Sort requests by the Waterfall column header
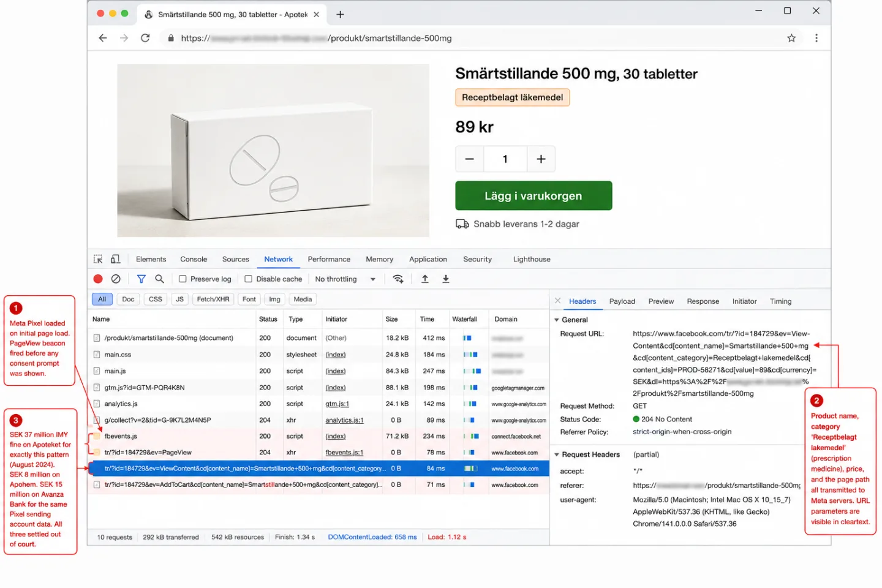 tap(464, 319)
